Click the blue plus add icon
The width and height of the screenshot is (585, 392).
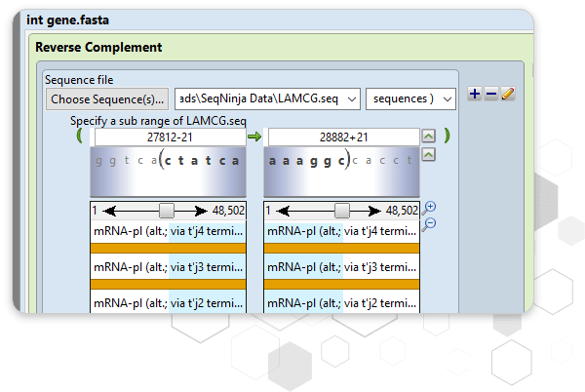pyautogui.click(x=475, y=94)
